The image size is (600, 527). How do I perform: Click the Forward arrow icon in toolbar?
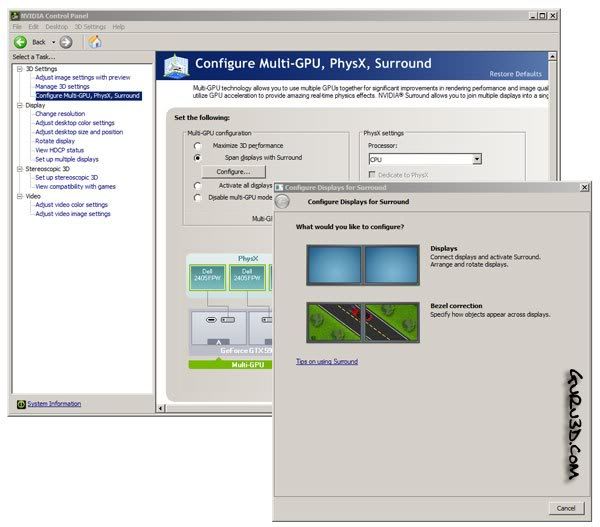point(66,42)
